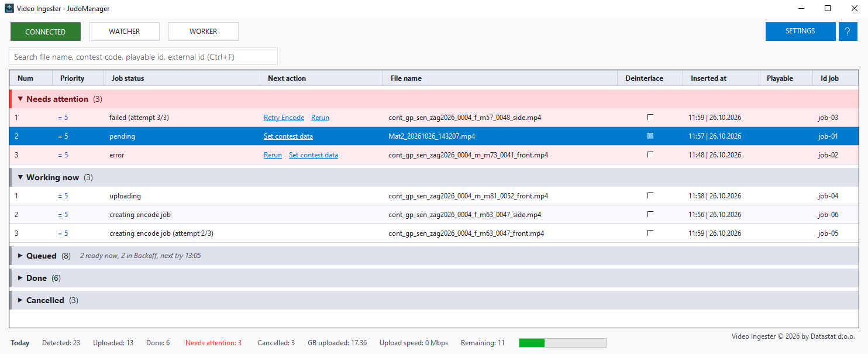
Task: Expand the Done group
Action: coord(20,278)
